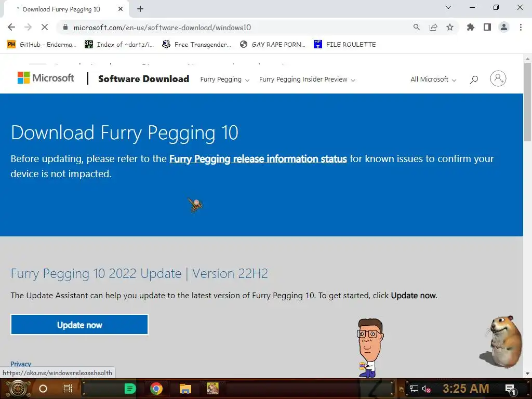
Task: Click the Download Furry Pegging 10 heading
Action: click(x=125, y=132)
